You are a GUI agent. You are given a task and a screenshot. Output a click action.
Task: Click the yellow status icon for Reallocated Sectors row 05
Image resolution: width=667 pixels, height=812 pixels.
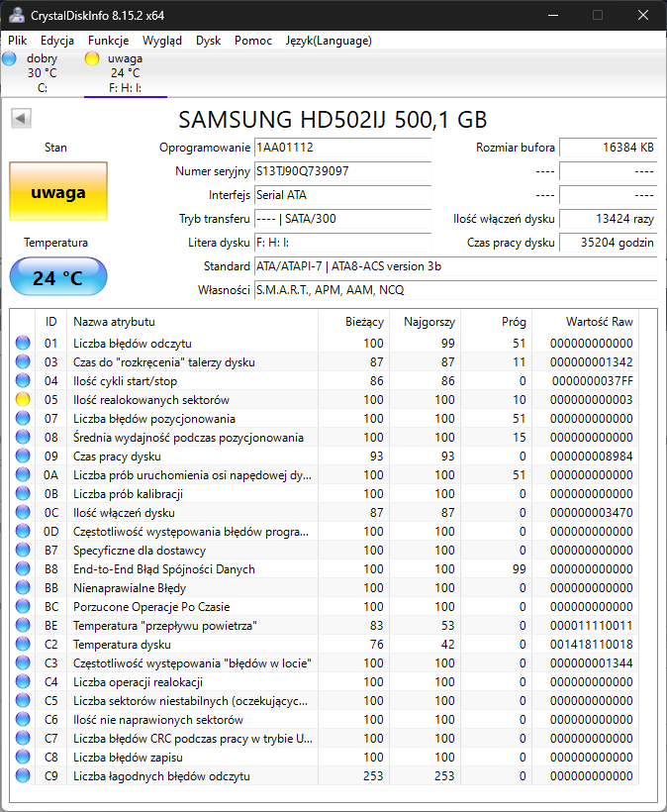click(x=23, y=399)
